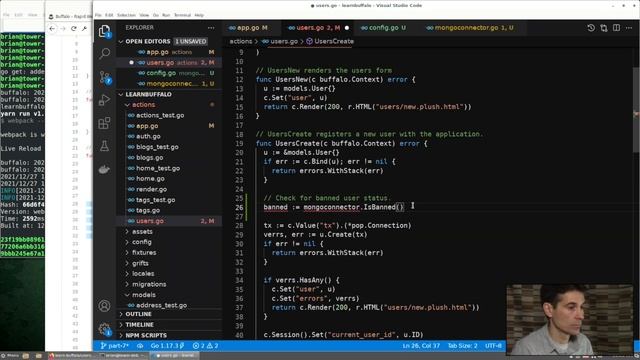The height and width of the screenshot is (360, 640).
Task: Open the Run and Debug view
Action: click(104, 100)
